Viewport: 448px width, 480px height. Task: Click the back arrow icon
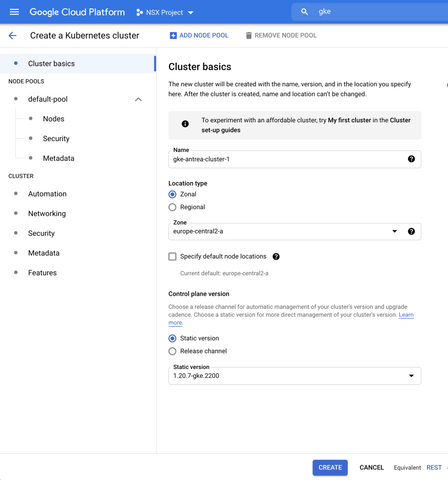click(x=13, y=36)
